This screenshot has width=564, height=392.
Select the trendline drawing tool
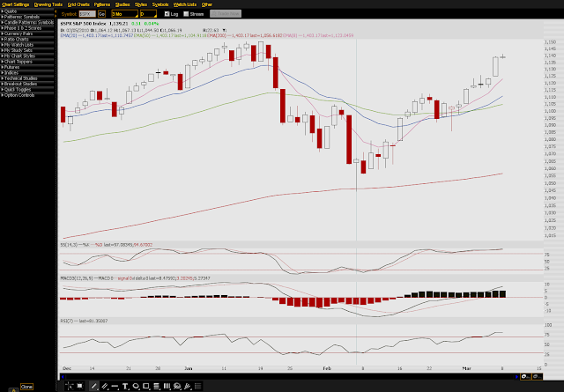pyautogui.click(x=94, y=386)
